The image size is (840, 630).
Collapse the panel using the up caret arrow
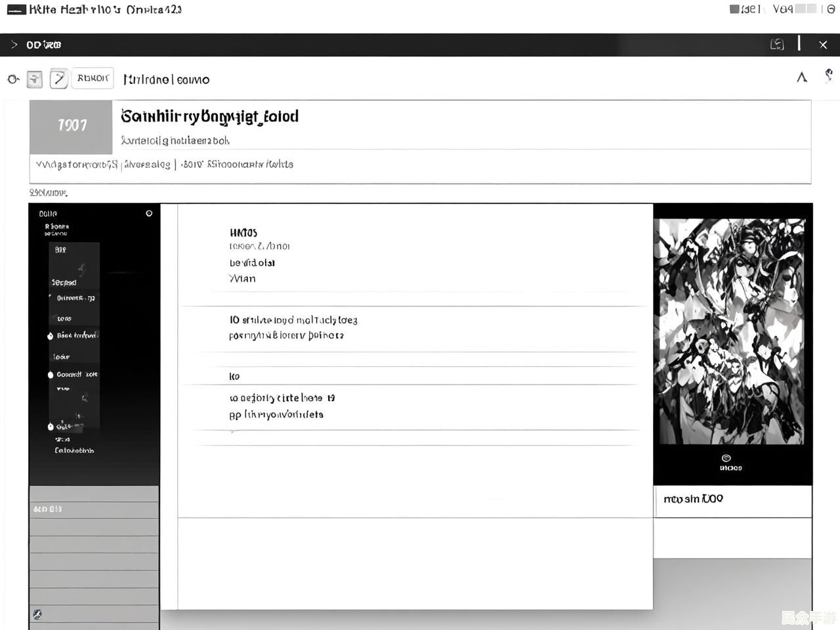click(x=801, y=77)
